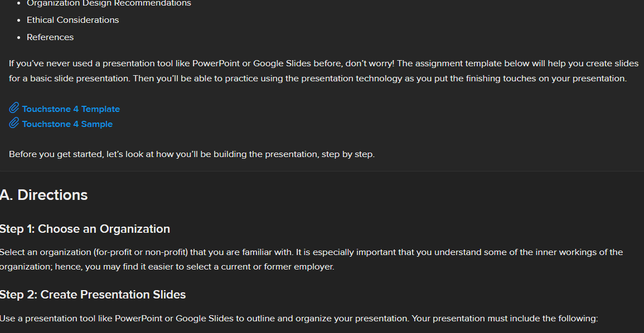Click the Step 2: Create Presentation Slides heading
The width and height of the screenshot is (644, 333).
(x=93, y=295)
